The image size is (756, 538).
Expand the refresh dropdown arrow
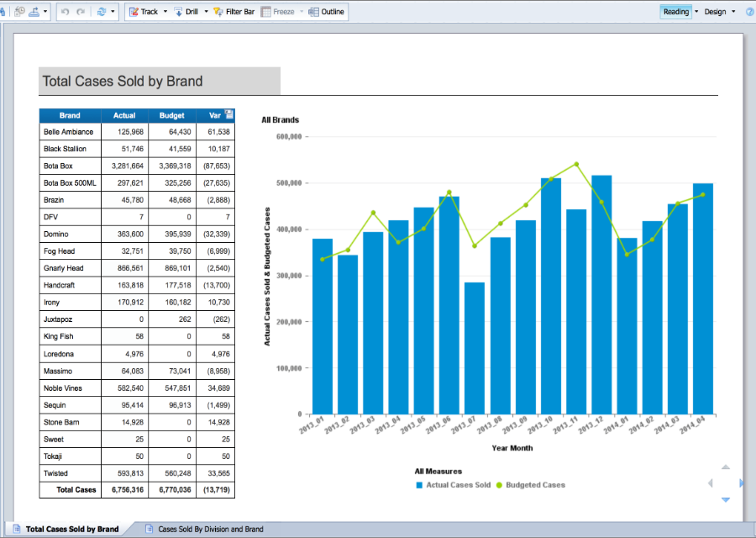(x=113, y=12)
